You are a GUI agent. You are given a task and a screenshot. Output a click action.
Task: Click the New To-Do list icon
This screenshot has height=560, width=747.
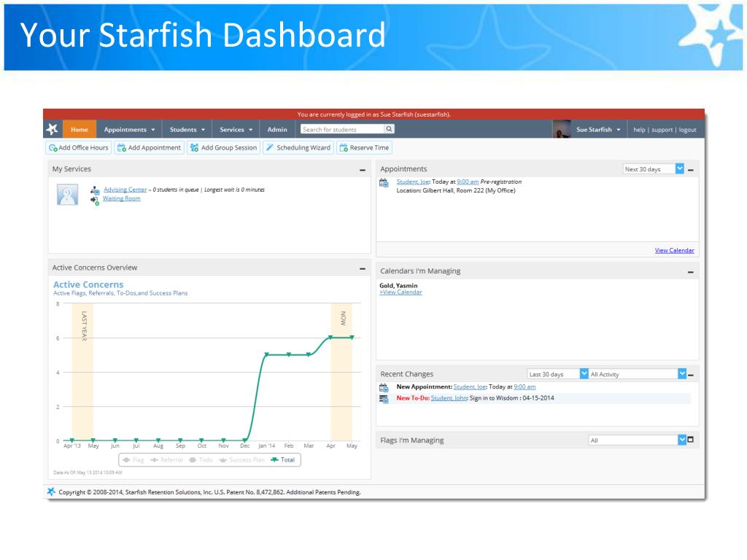click(x=384, y=399)
